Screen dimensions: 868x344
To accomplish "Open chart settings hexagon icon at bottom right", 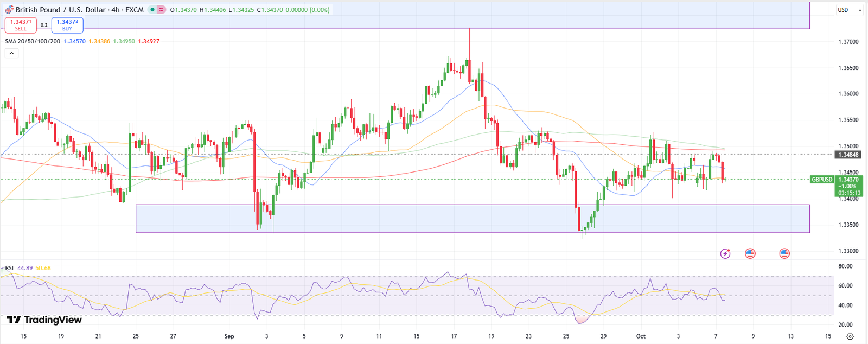I will [x=850, y=336].
